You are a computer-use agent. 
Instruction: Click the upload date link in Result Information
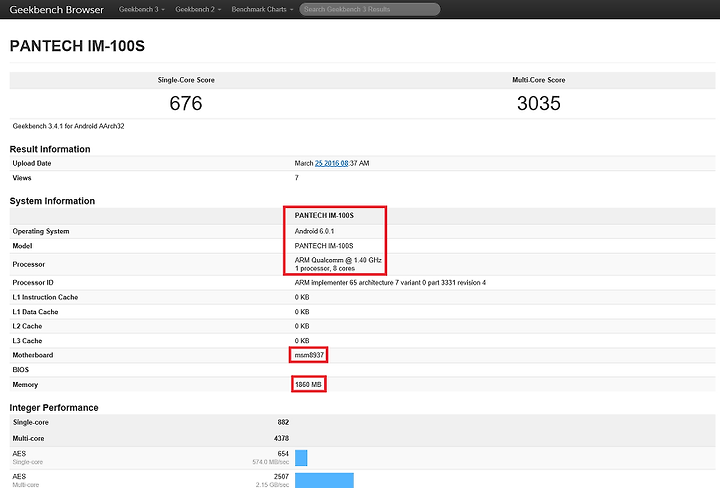pyautogui.click(x=332, y=163)
